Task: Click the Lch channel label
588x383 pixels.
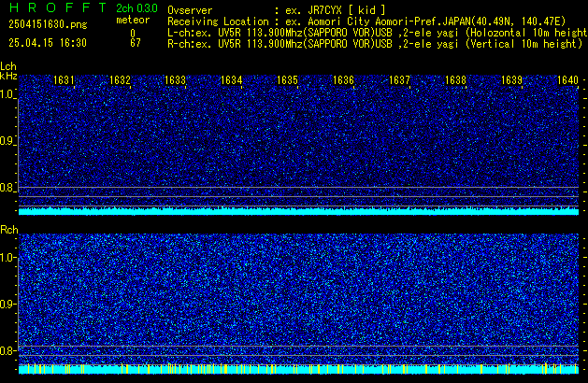Action: point(8,66)
